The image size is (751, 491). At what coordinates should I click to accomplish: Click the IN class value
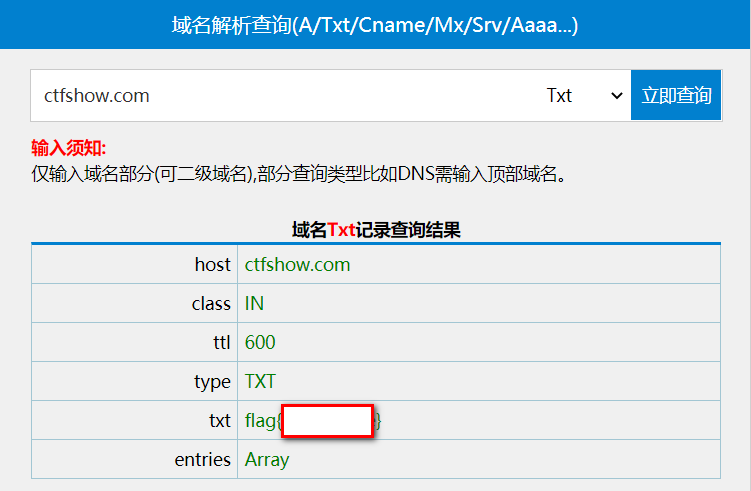pyautogui.click(x=255, y=304)
